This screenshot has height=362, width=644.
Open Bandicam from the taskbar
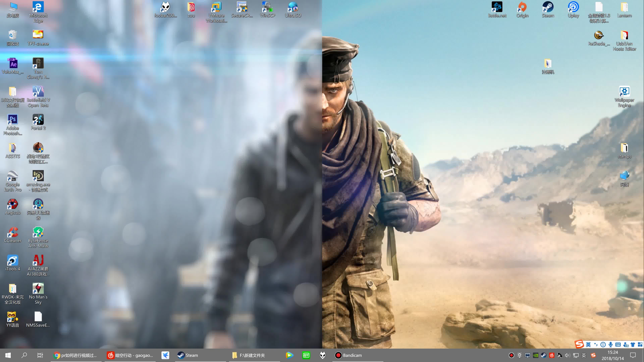pos(358,355)
